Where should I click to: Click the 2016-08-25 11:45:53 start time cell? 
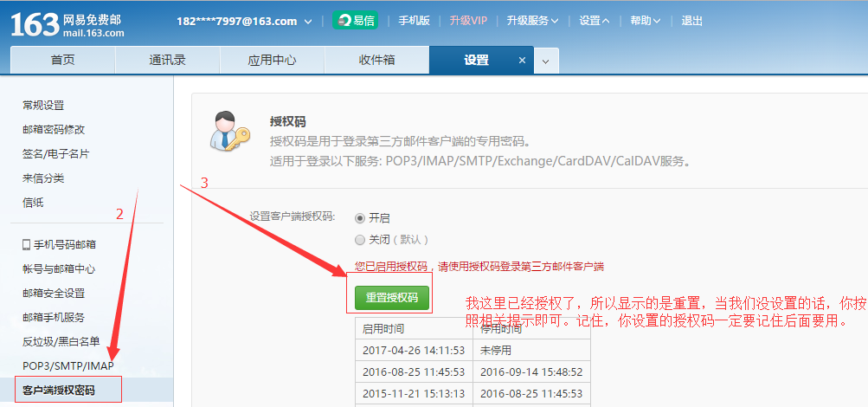414,371
